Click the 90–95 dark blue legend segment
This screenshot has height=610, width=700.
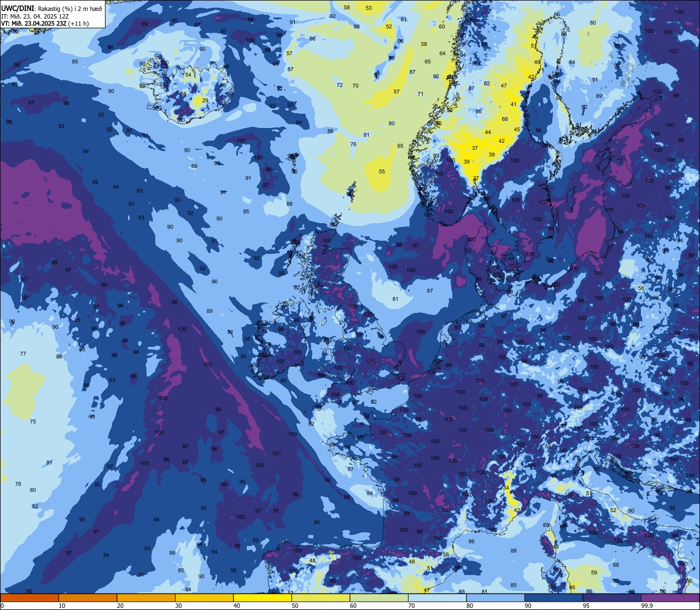(553, 597)
